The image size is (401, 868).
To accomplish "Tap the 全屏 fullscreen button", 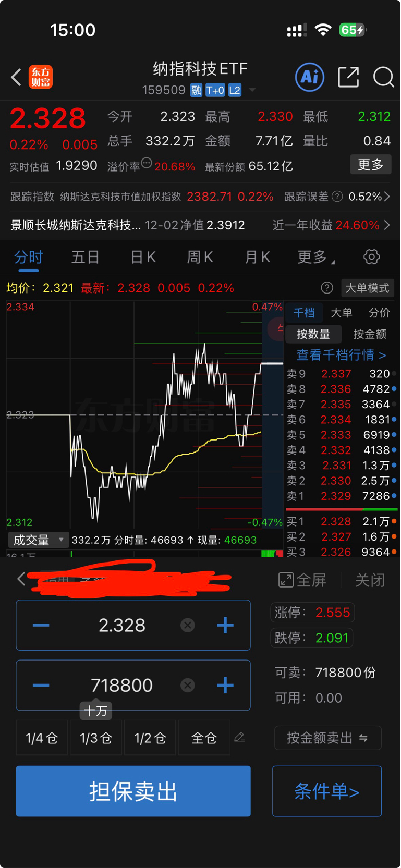I will (x=302, y=580).
